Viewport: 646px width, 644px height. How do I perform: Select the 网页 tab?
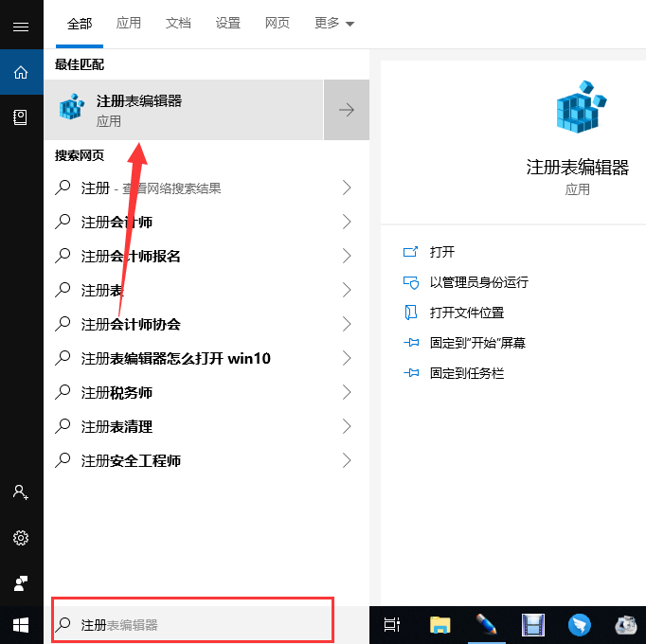278,23
